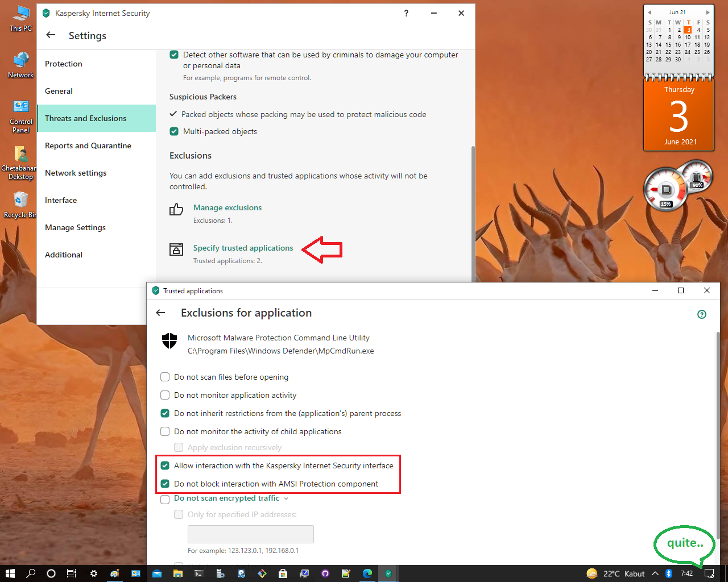Screen dimensions: 728x582
Task: Go back in Trusted applications window
Action: tap(160, 313)
